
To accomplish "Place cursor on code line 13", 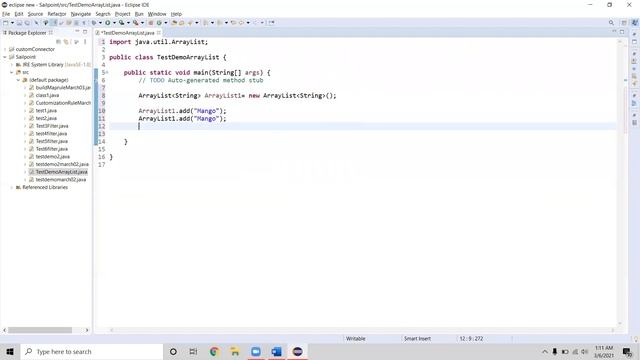I will click(x=362, y=134).
